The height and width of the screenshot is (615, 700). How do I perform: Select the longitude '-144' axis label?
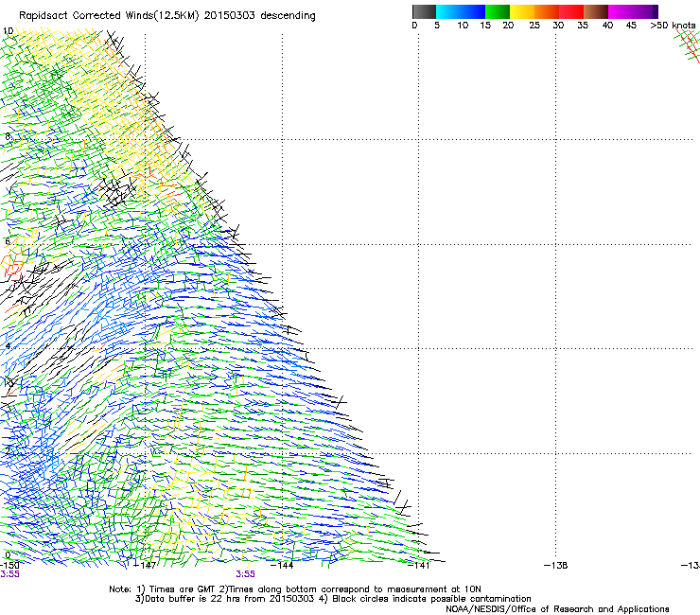pos(282,566)
